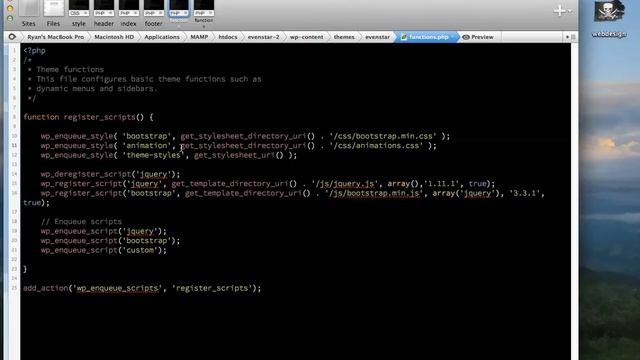This screenshot has height=360, width=640.
Task: Open the Files tab thumbnail
Action: tap(53, 9)
